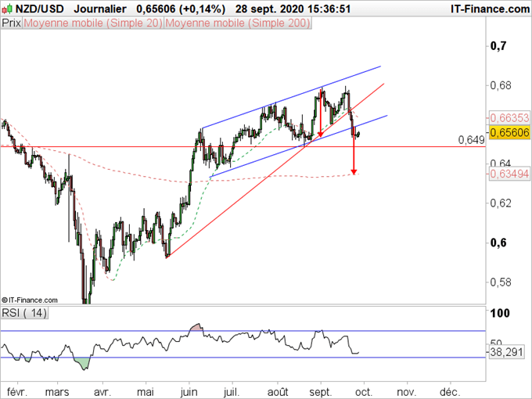This screenshot has height=399, width=532.
Task: Open the RSI (14) indicator label
Action: (24, 312)
